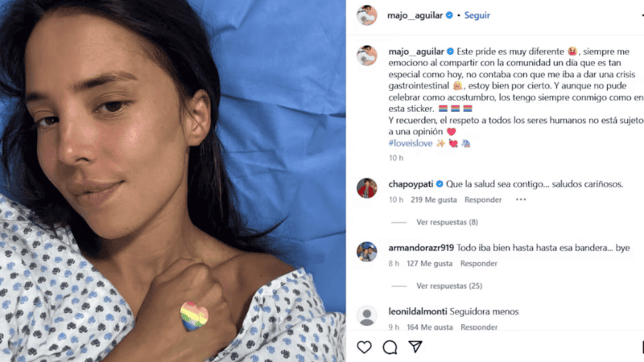Open the post photo
The height and width of the screenshot is (362, 644).
click(x=173, y=181)
